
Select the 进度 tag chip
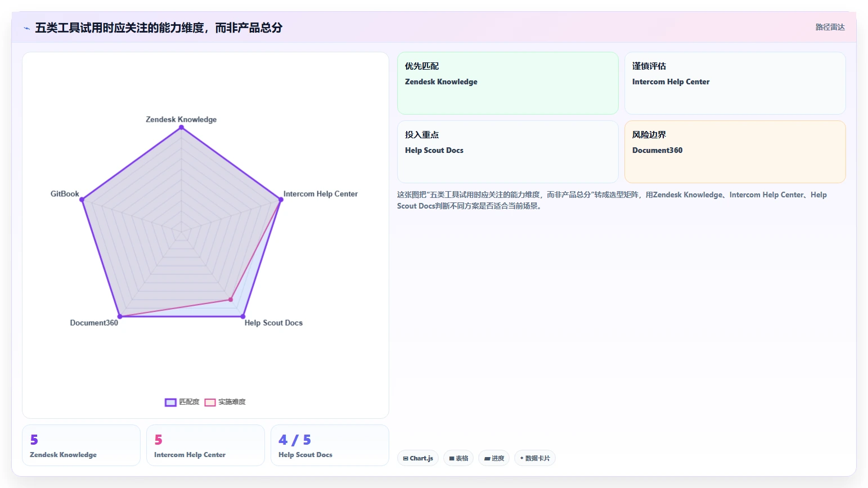click(494, 458)
